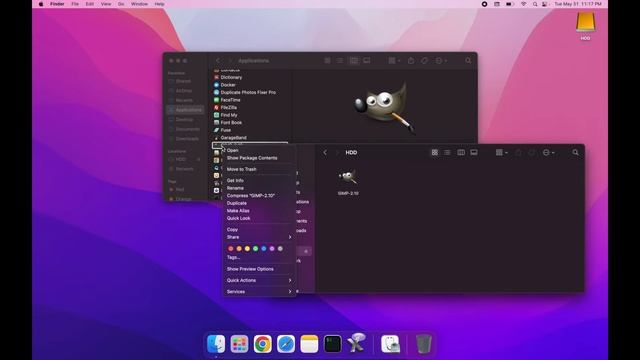Open Terminal from the Dock
The width and height of the screenshot is (640, 360).
click(x=333, y=344)
